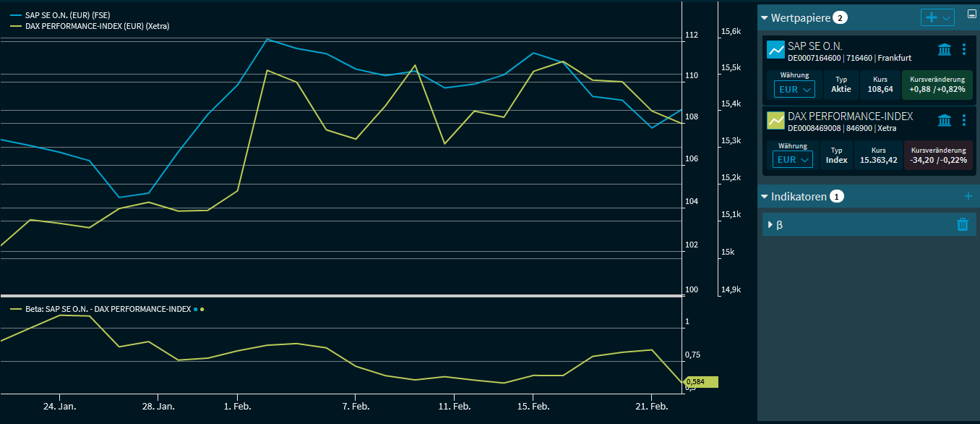Delete the β indicator with trash icon
Screen dimensions: 980x424
(x=962, y=224)
